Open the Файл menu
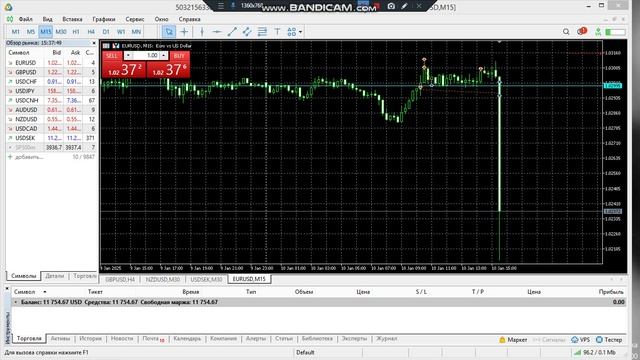640x360 pixels. click(25, 19)
